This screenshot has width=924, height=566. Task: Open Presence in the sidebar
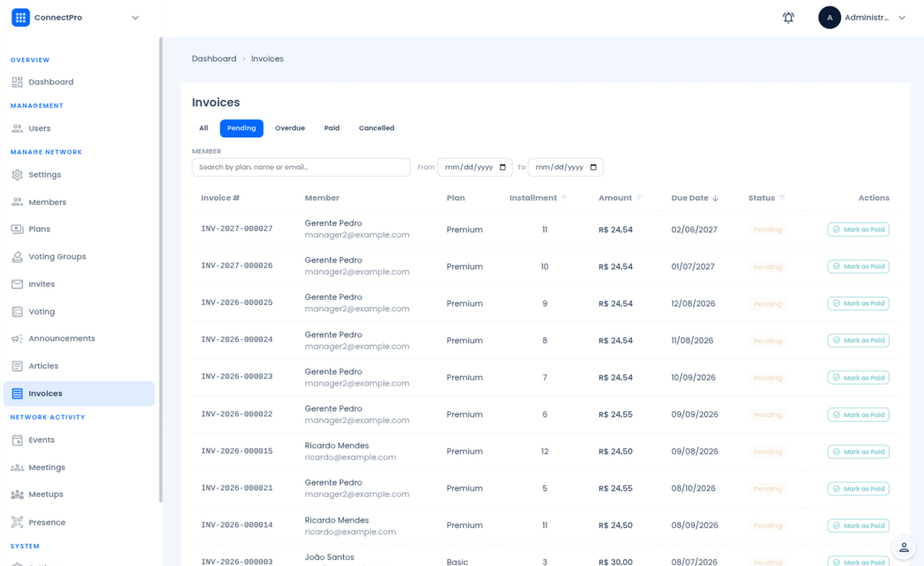coord(80,522)
